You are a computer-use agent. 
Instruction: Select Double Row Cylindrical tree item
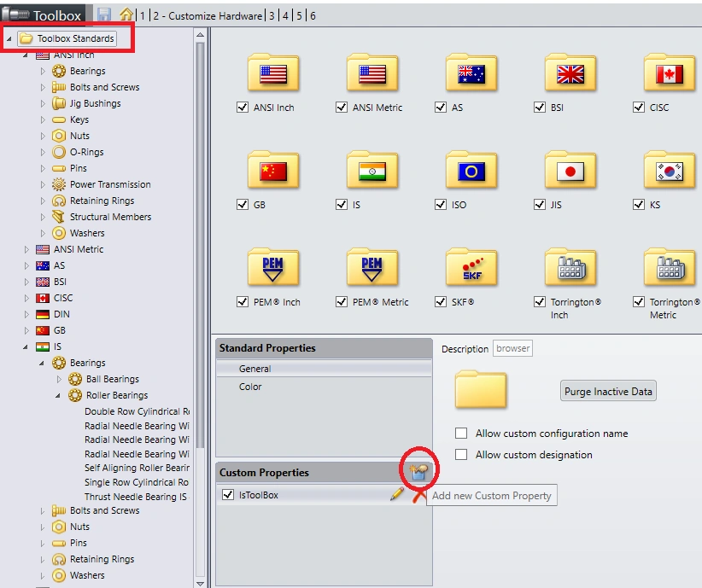coord(137,411)
